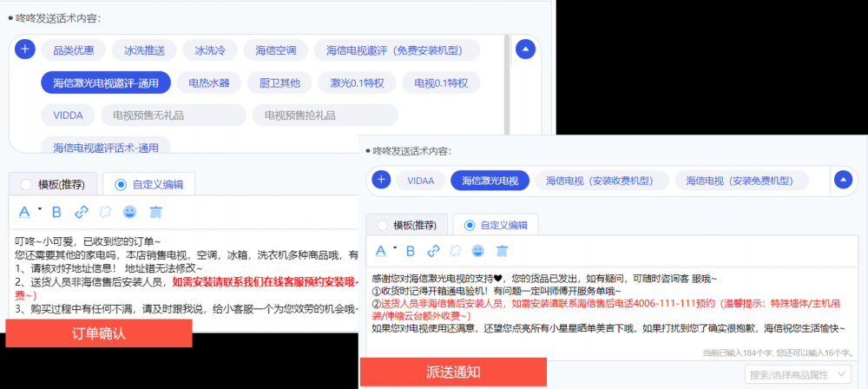
Task: Select 模板(推荐) radio in 订单确认 panel
Action: pos(26,185)
